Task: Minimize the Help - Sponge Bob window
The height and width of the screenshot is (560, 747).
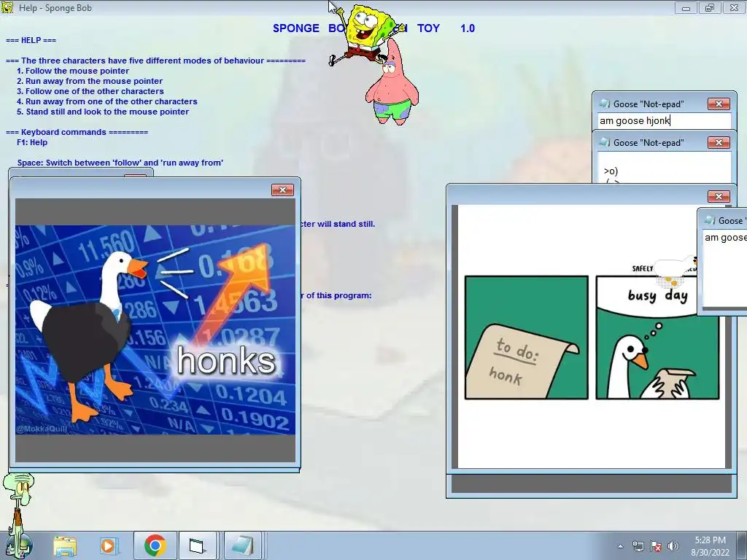Action: [686, 7]
